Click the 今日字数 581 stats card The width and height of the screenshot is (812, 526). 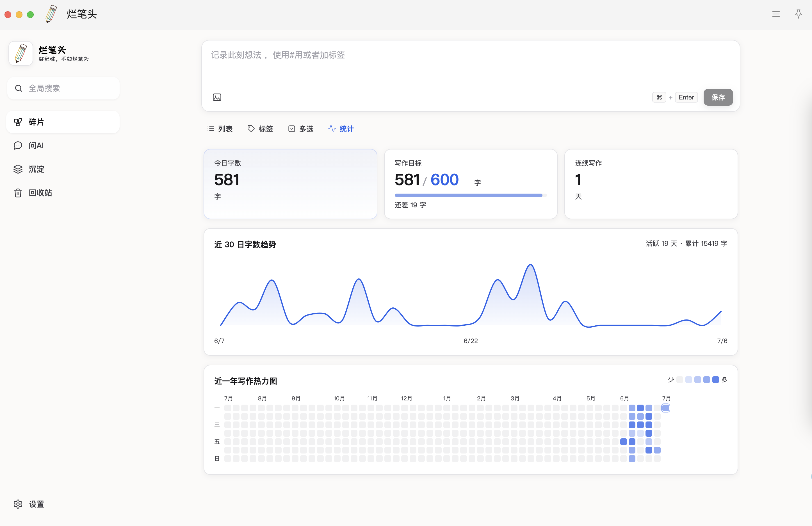click(x=290, y=184)
